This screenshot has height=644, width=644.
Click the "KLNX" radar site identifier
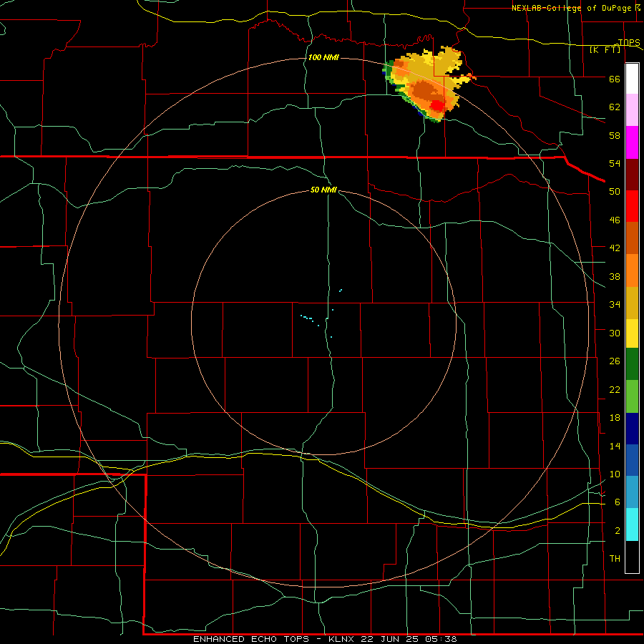[341, 639]
